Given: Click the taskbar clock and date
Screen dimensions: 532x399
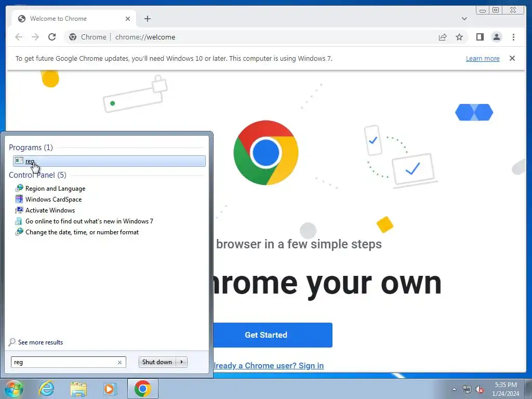Looking at the screenshot, I should tap(506, 389).
